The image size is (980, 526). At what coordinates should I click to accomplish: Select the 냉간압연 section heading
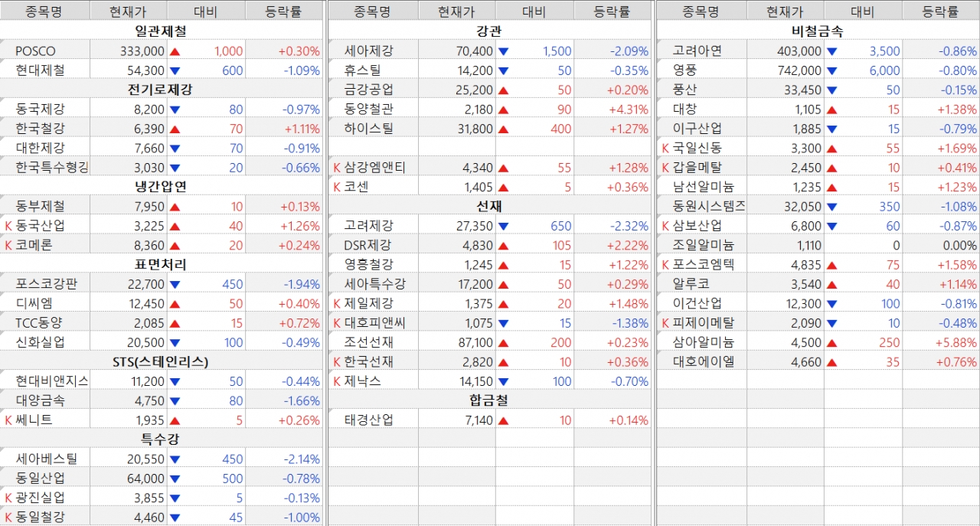[x=160, y=187]
